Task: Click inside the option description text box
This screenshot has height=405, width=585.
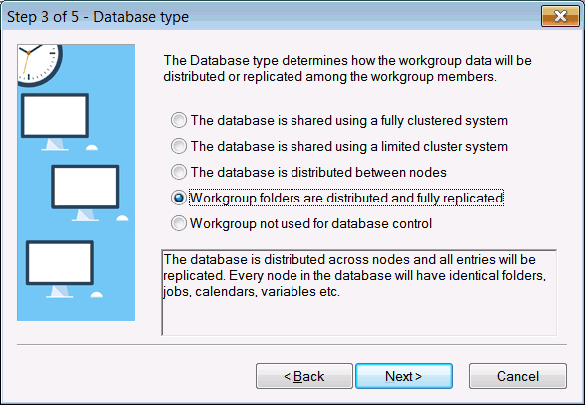Action: [x=359, y=292]
